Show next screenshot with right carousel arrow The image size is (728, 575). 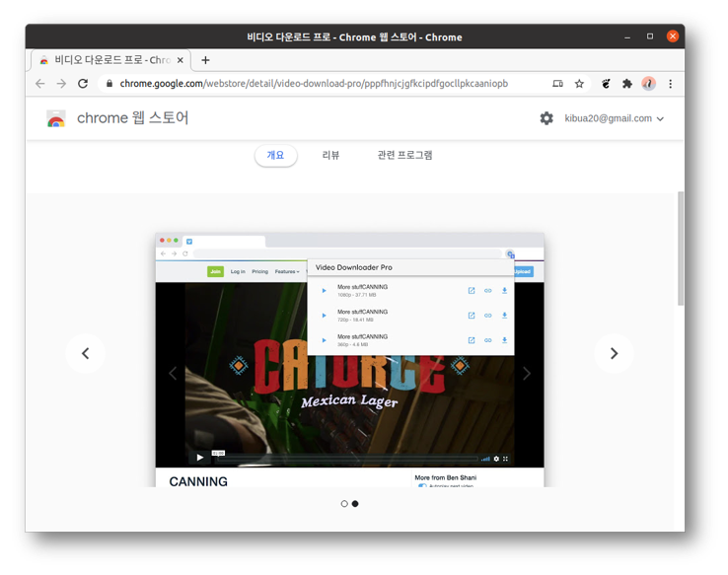point(614,354)
